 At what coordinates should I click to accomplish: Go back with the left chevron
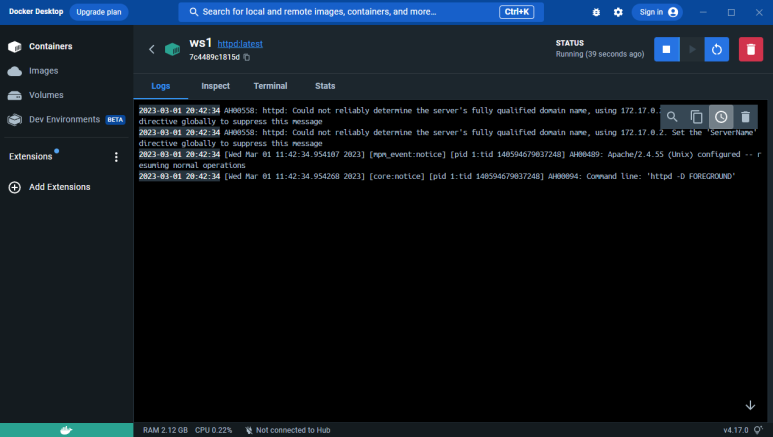[x=151, y=49]
